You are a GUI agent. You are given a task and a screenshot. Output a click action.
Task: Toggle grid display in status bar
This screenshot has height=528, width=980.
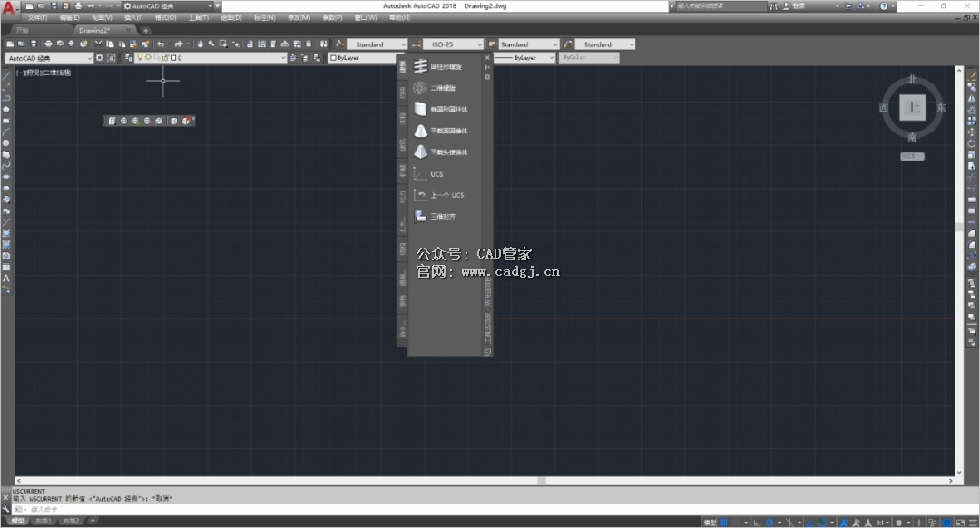click(x=724, y=523)
